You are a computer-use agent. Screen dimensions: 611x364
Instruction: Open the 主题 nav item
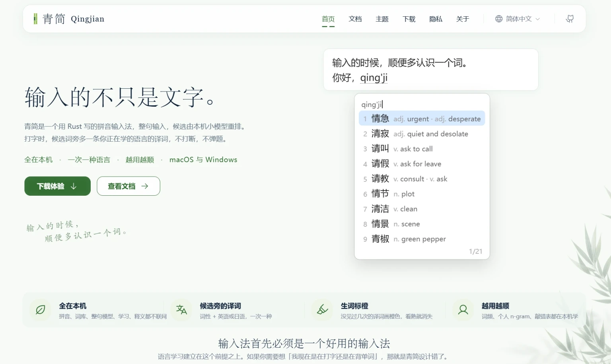(x=382, y=19)
